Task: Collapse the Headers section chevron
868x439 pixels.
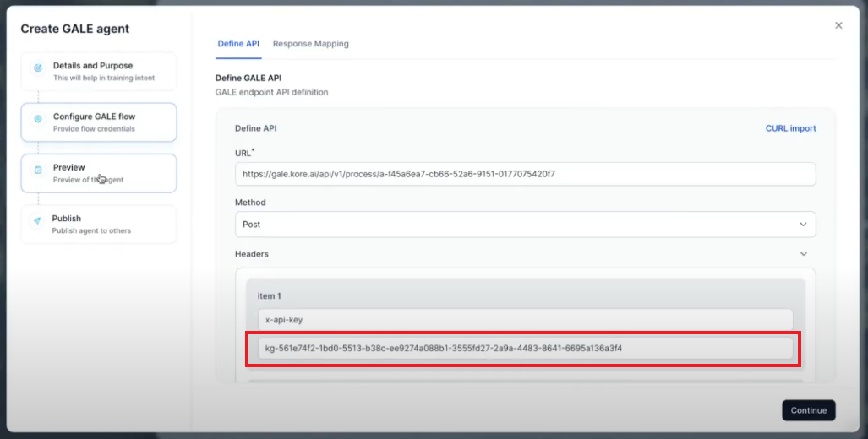Action: (x=803, y=254)
